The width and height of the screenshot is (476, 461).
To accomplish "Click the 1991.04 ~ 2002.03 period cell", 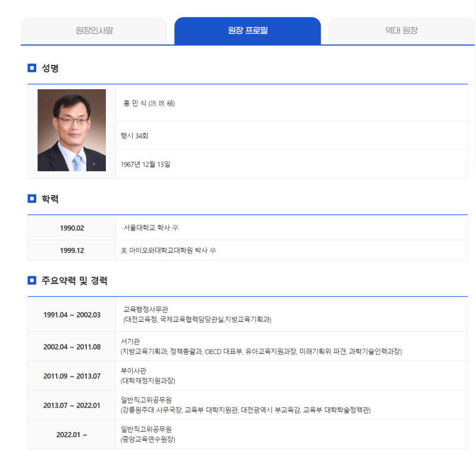I will click(72, 315).
